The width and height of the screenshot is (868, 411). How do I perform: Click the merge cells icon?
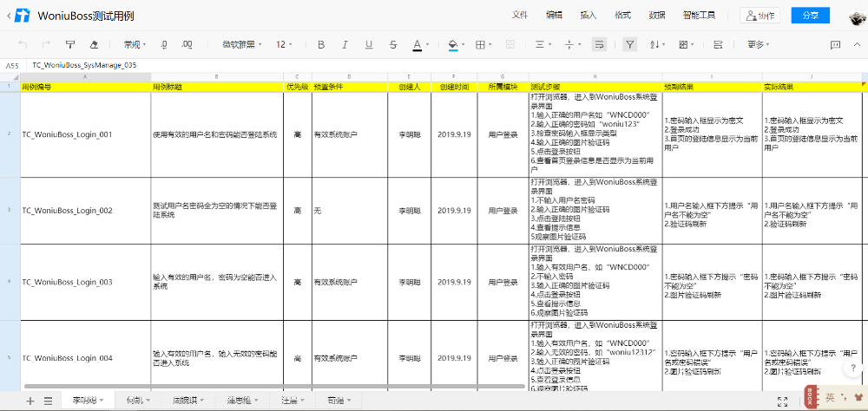tap(510, 45)
